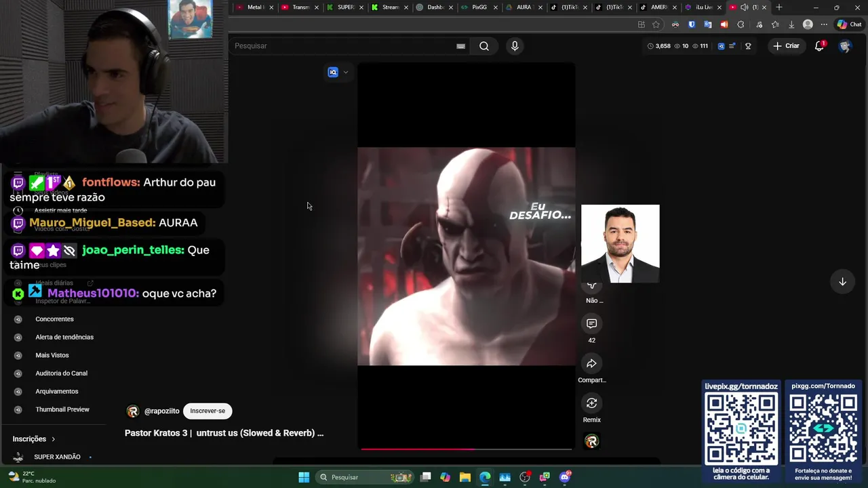Switch to the AMERI TikTok tab
Image resolution: width=868 pixels, height=488 pixels.
coord(658,7)
